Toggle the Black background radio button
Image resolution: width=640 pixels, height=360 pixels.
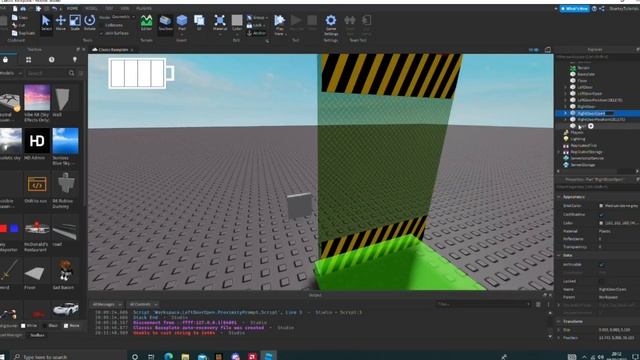point(45,326)
